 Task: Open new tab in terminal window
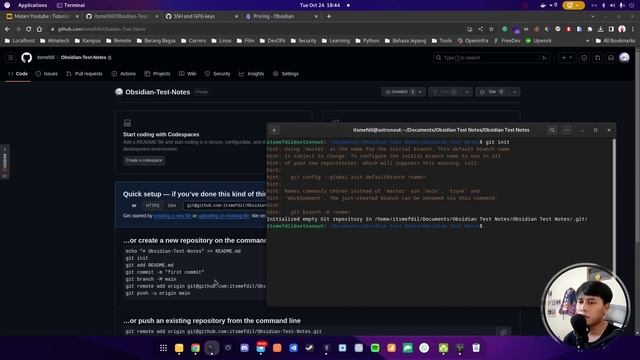[274, 130]
